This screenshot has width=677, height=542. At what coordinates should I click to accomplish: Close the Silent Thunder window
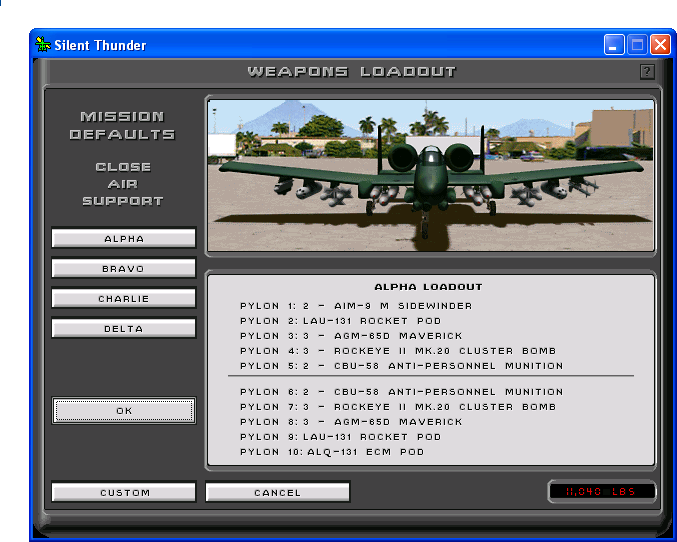click(660, 45)
